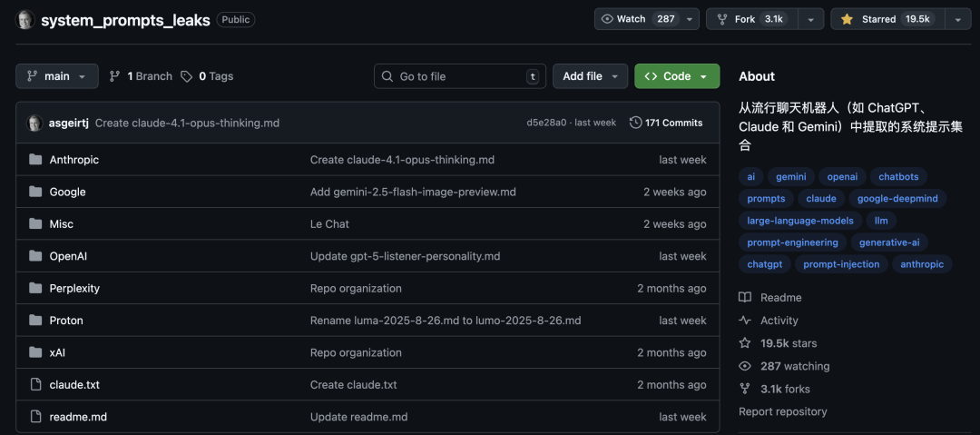The width and height of the screenshot is (980, 435).
Task: Open the xAI folder
Action: click(x=57, y=352)
